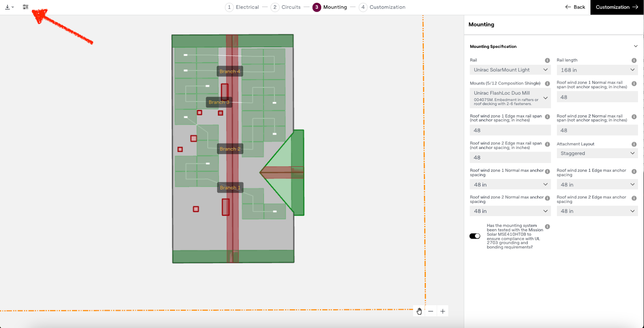Open the Rail dropdown Unirac SolarMount Light

click(510, 70)
